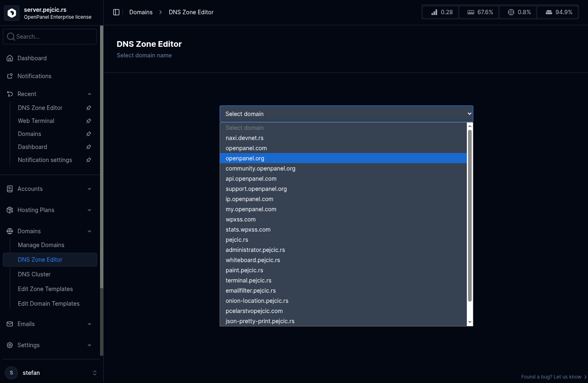588x383 pixels.
Task: Click the memory usage 67.6% indicator
Action: tap(480, 12)
